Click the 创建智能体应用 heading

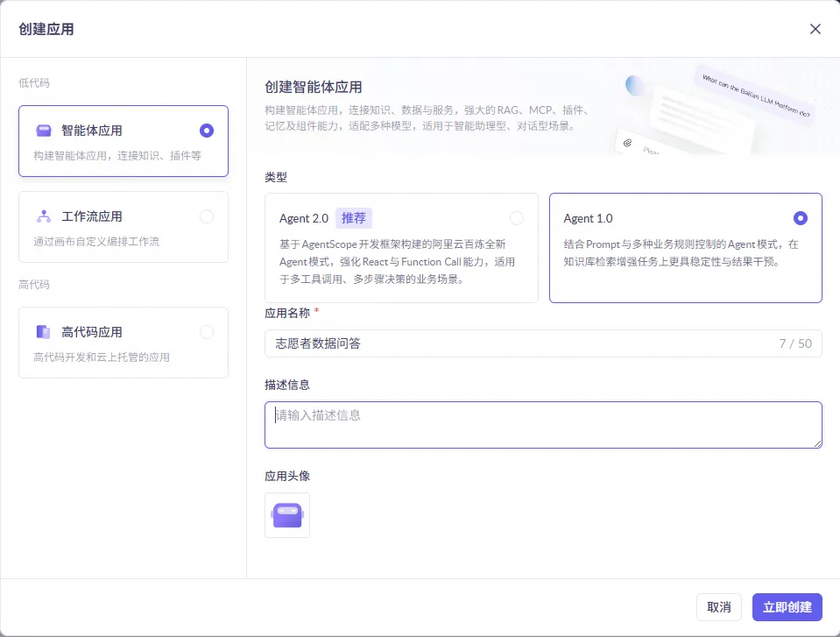tap(314, 88)
